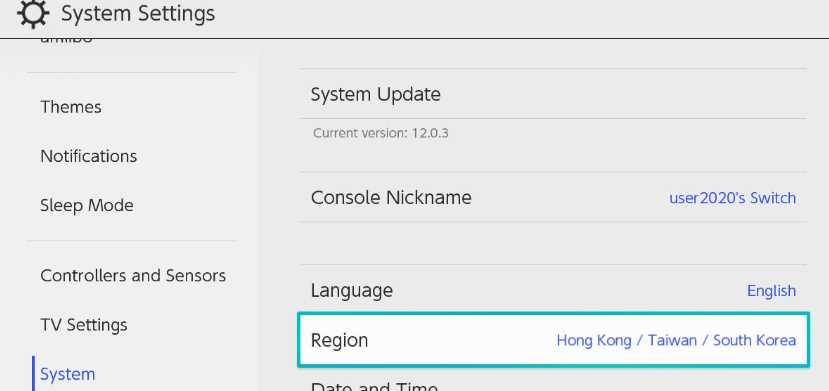Image resolution: width=829 pixels, height=391 pixels.
Task: Open the System Update option
Action: point(553,95)
